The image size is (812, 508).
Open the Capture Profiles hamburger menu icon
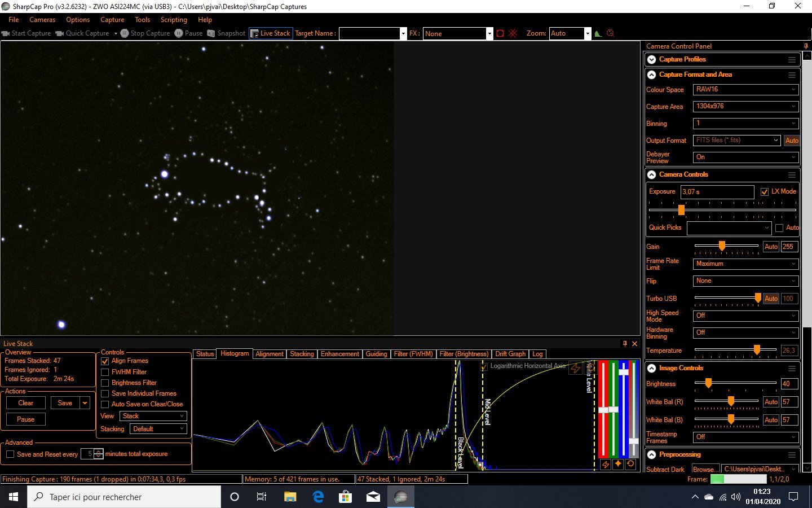tap(792, 59)
